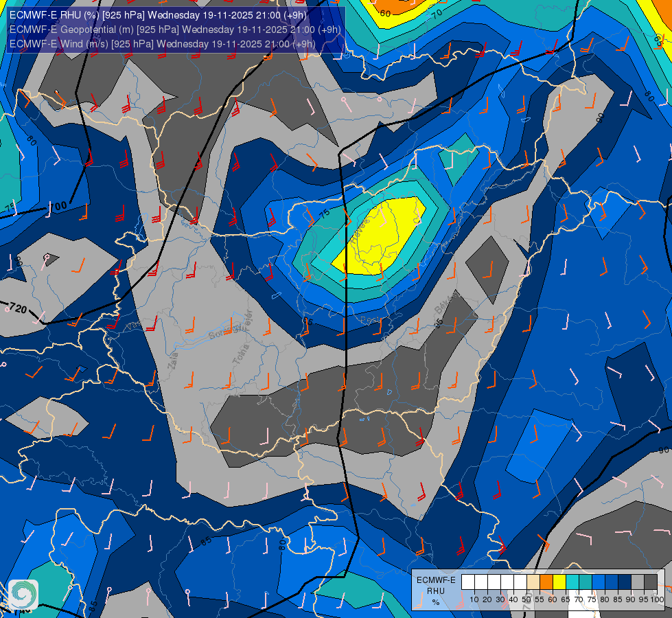Click the yellow 60-65 legend swatch

[x=559, y=582]
